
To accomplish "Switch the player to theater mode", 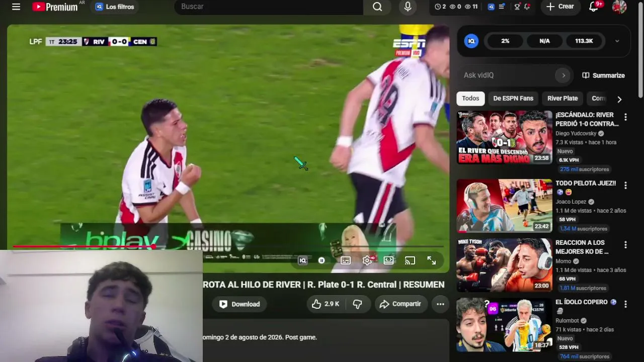I will [x=389, y=260].
